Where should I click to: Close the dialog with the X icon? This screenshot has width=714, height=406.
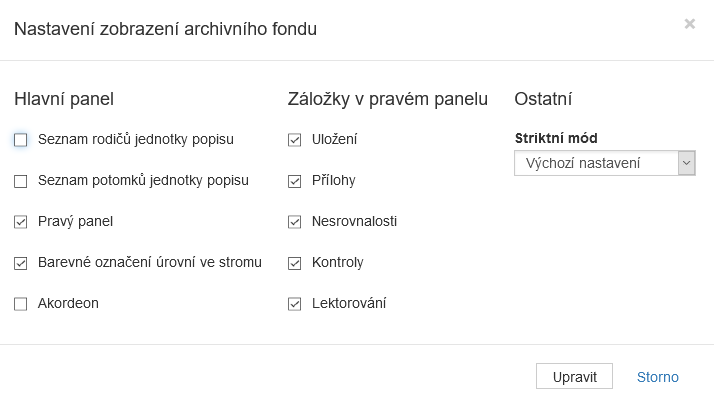(x=689, y=24)
